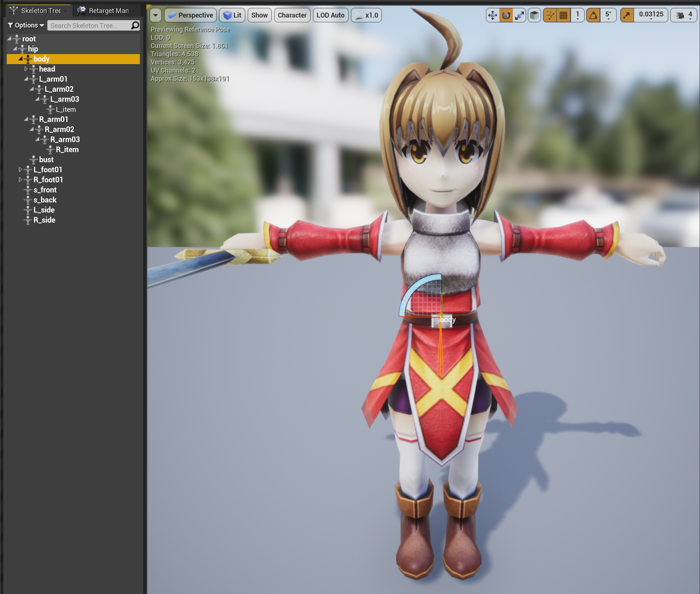Select the R_arm03 bone
The height and width of the screenshot is (594, 700).
[x=65, y=139]
